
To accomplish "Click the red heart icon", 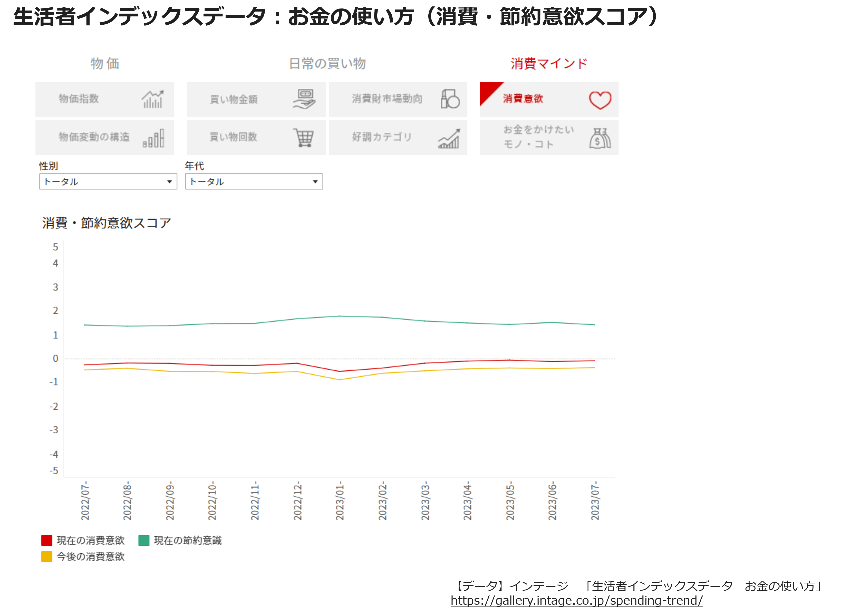I will coord(600,100).
